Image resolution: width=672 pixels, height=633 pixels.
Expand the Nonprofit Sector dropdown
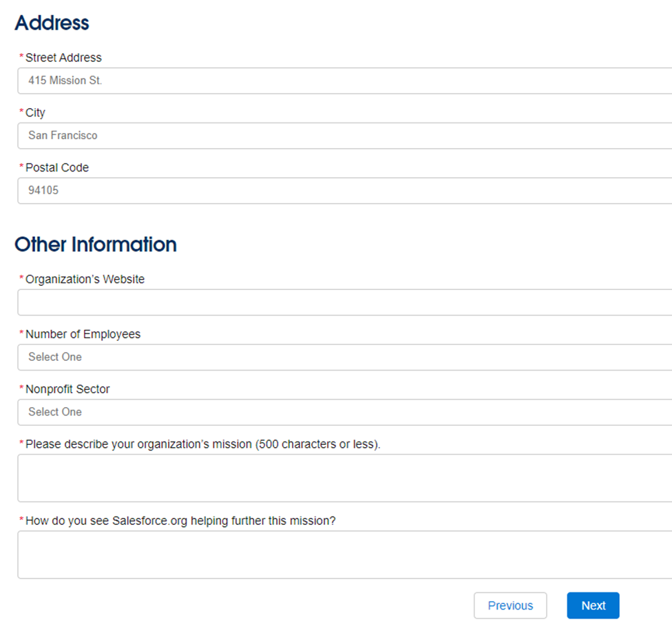coord(344,413)
